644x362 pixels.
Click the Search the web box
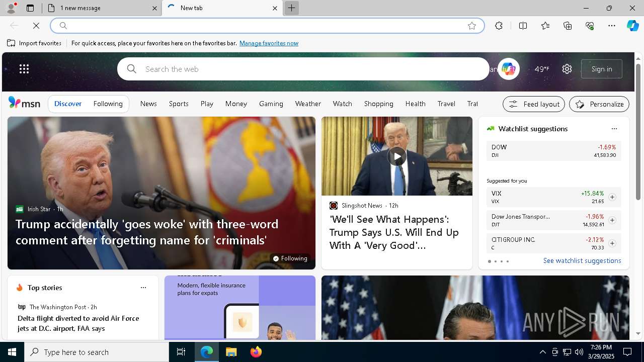point(303,69)
